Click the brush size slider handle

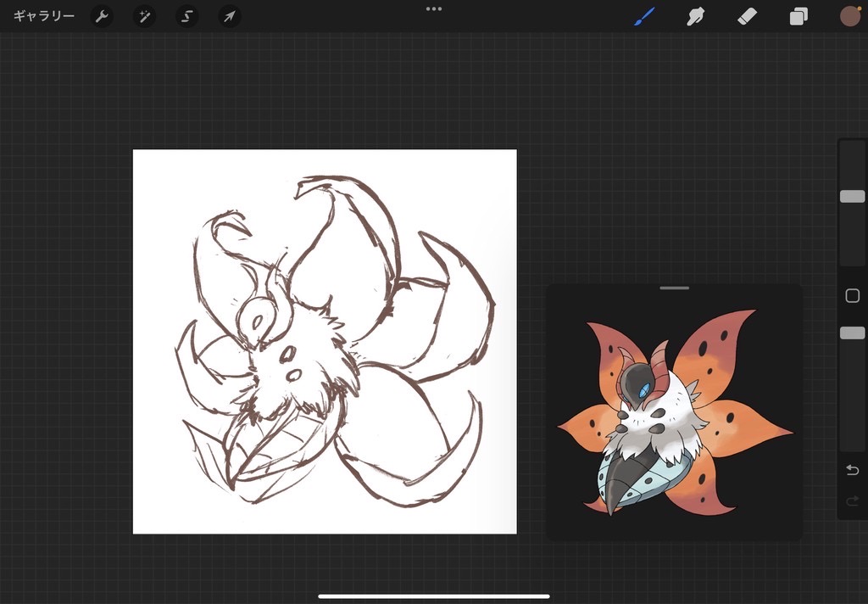click(x=852, y=197)
